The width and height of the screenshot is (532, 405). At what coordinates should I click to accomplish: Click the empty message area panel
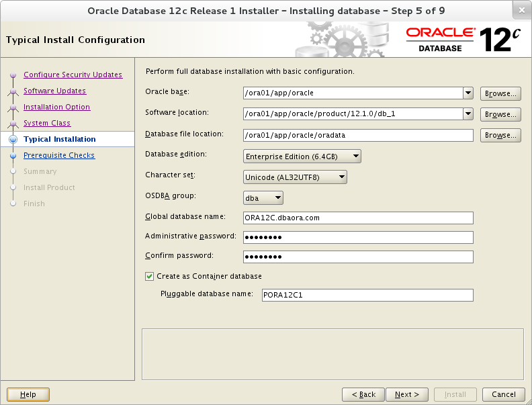tap(332, 354)
